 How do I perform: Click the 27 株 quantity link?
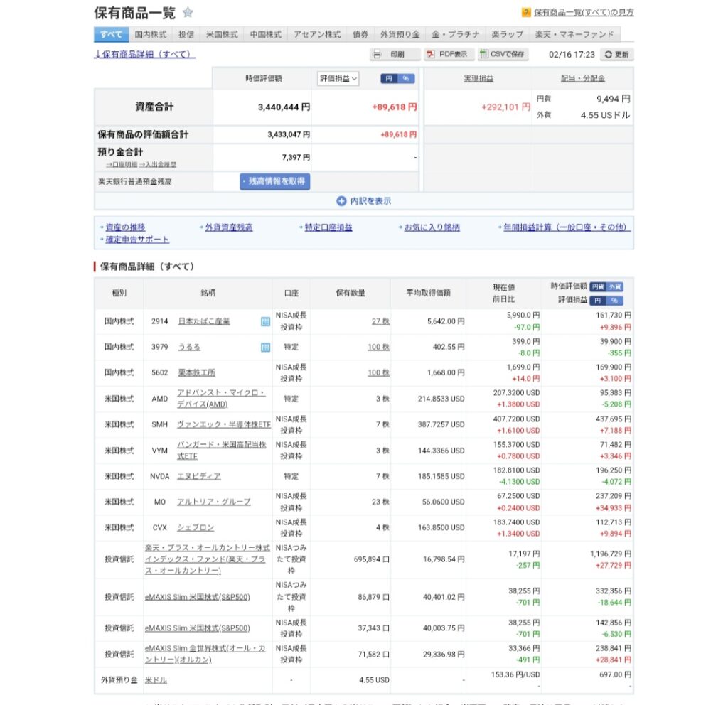pos(380,321)
